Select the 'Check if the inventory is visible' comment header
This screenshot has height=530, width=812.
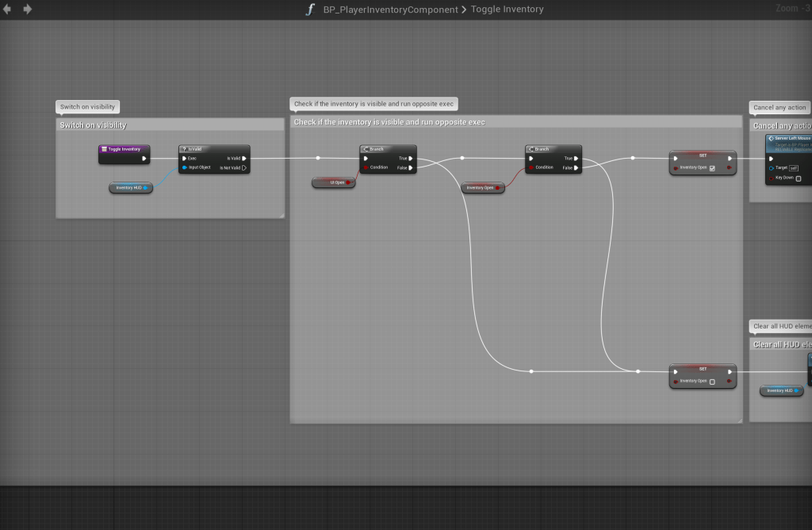click(x=389, y=122)
